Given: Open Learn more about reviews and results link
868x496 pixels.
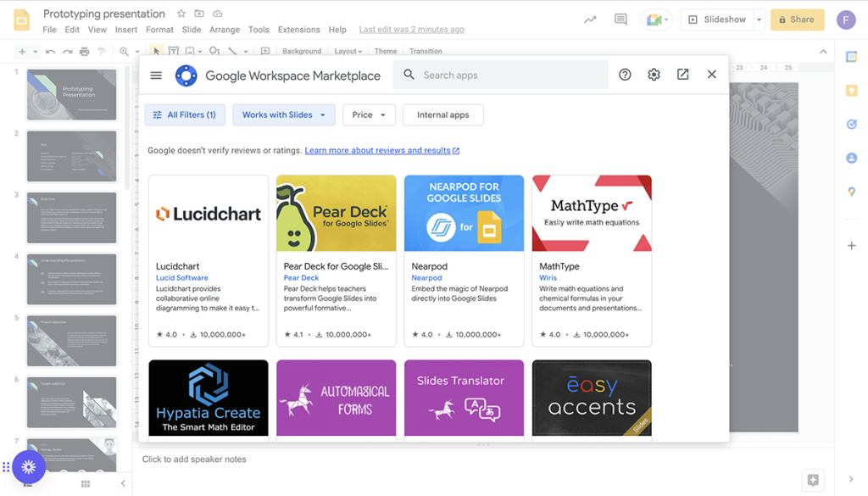Looking at the screenshot, I should tap(382, 151).
